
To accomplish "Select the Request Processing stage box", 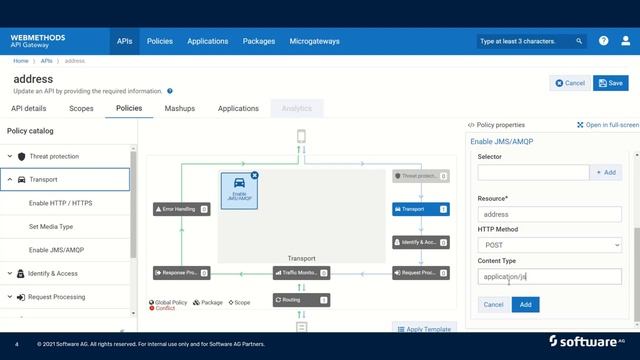I will point(421,273).
